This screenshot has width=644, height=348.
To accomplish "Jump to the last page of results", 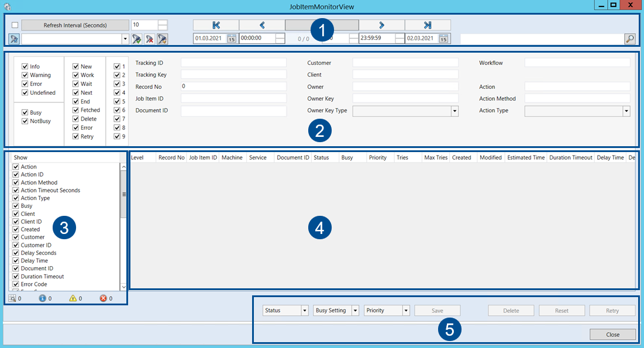I will [428, 25].
